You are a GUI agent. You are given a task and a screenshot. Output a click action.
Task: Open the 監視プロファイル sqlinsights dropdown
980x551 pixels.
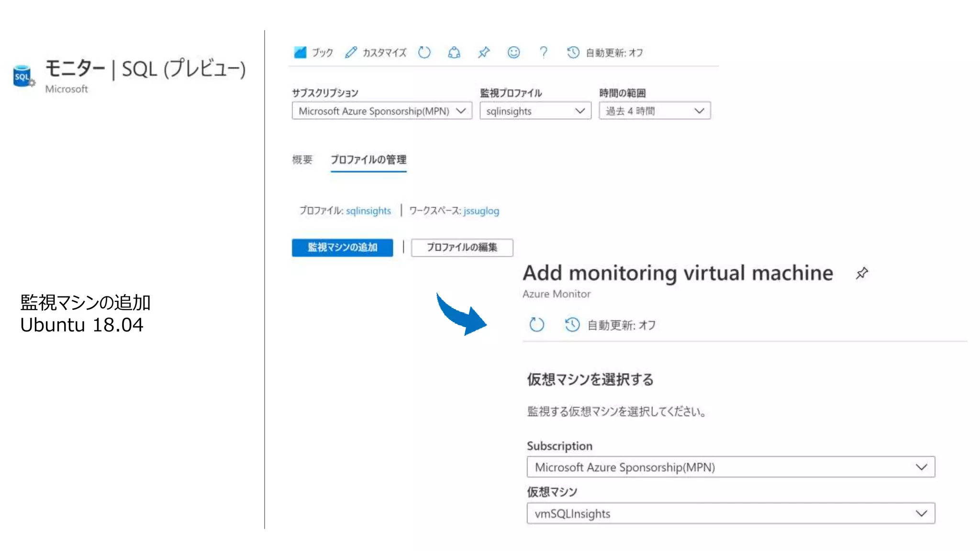pyautogui.click(x=535, y=111)
